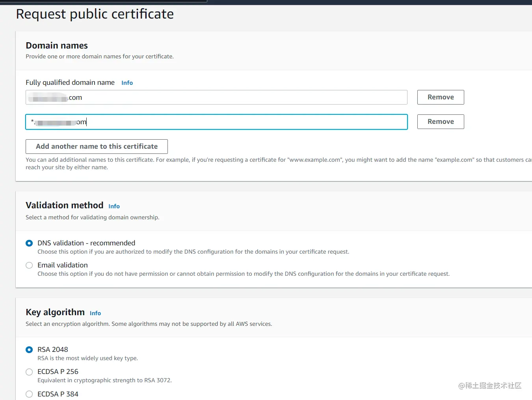This screenshot has width=532, height=400.
Task: Choose the ECDSA P 256 radio option
Action: click(29, 372)
